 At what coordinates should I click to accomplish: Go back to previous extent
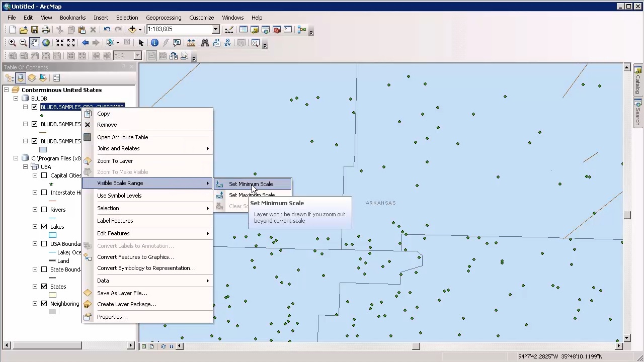pos(85,43)
